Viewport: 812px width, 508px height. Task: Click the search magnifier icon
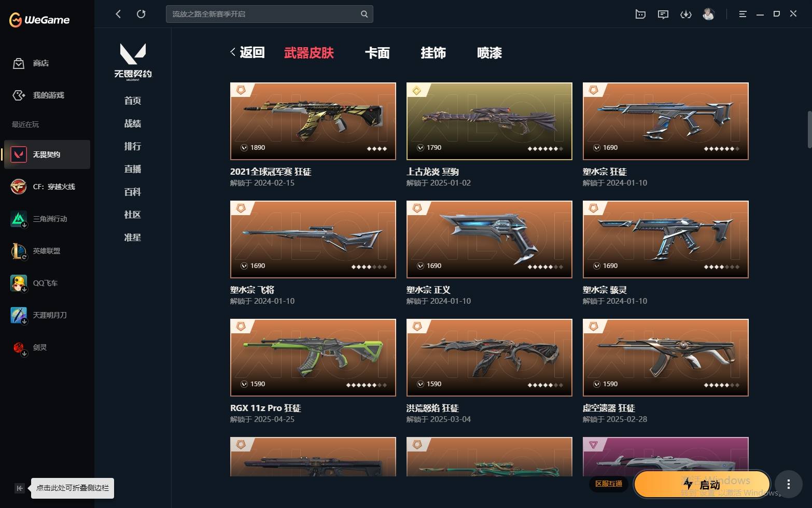coord(365,14)
